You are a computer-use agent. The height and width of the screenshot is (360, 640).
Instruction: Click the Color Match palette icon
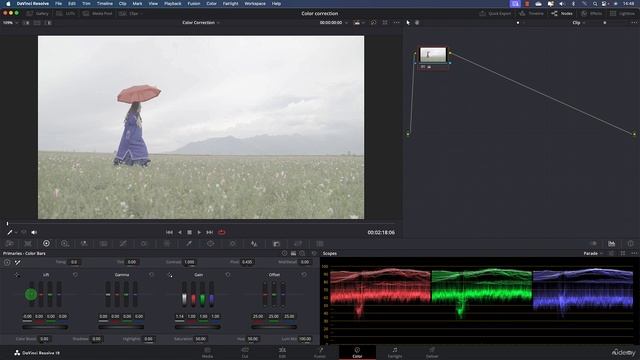[x=28, y=244]
